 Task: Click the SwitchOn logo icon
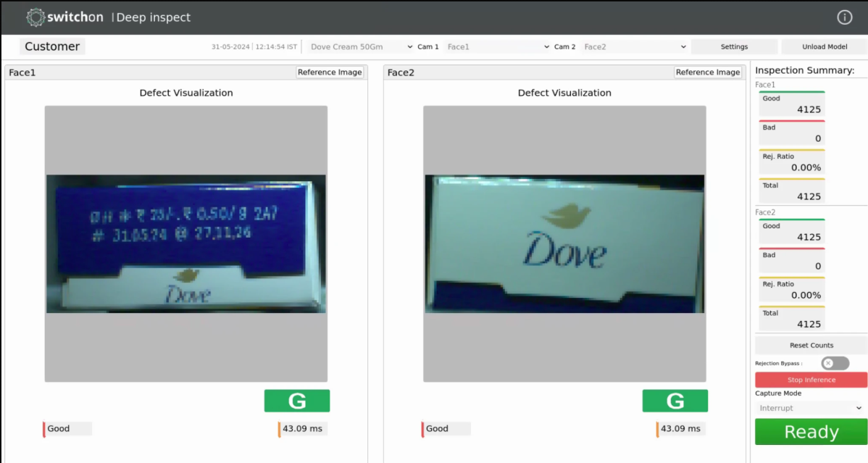click(36, 17)
